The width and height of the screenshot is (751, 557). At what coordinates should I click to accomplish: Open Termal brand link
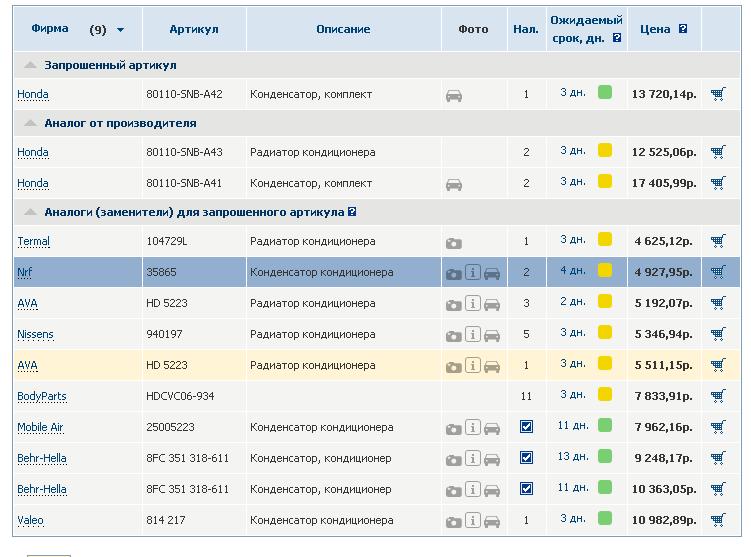point(34,241)
